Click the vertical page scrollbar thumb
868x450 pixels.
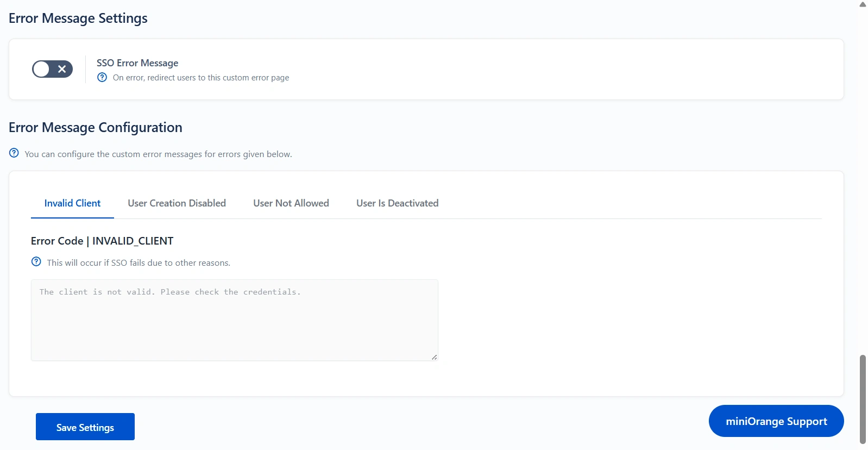coord(863,399)
